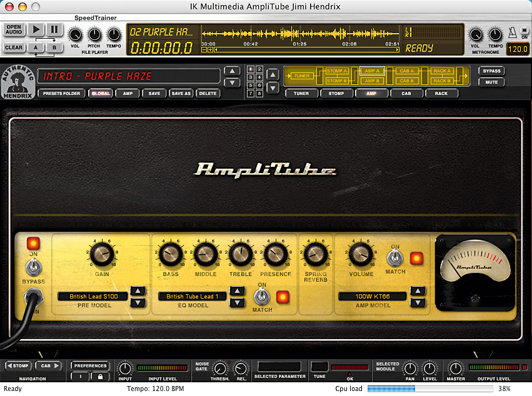This screenshot has height=396, width=532.
Task: Change EQ MODEL with up arrow
Action: pyautogui.click(x=237, y=291)
